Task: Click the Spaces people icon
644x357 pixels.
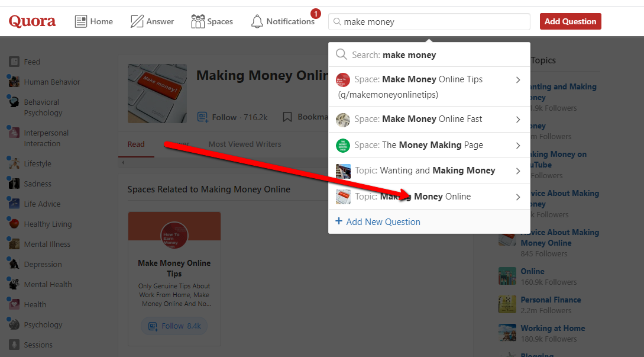Action: pos(198,21)
